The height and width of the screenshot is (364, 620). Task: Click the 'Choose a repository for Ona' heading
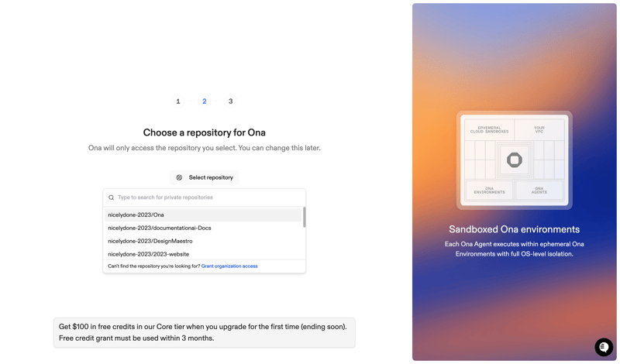205,132
